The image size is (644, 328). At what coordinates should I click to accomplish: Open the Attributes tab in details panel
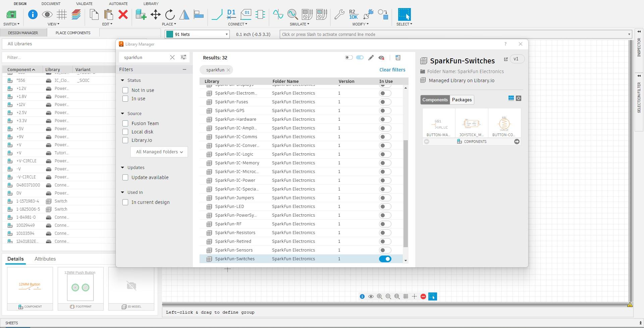tap(45, 259)
